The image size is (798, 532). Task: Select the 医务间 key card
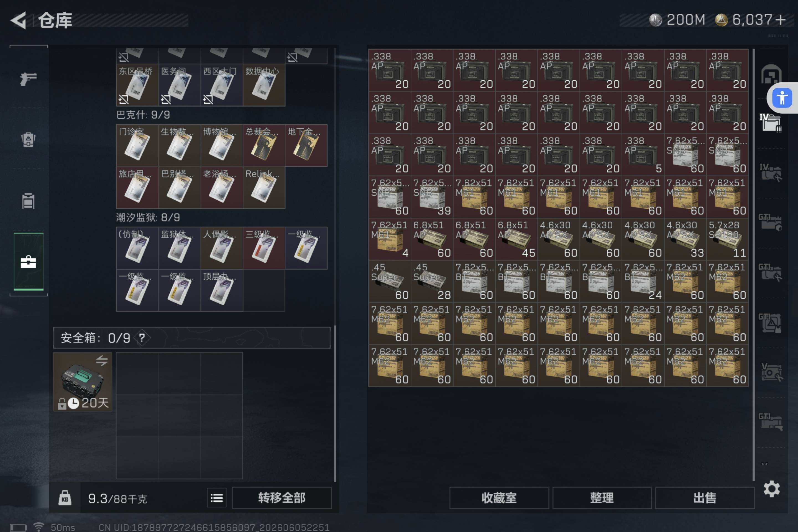pos(180,85)
